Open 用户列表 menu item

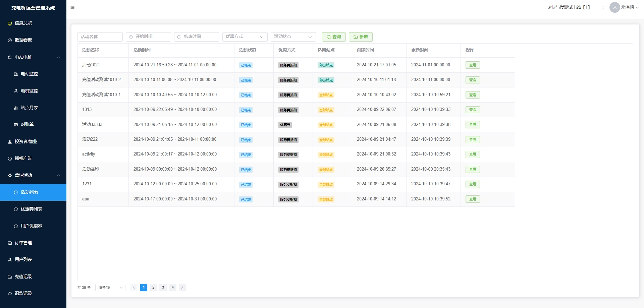point(33,260)
